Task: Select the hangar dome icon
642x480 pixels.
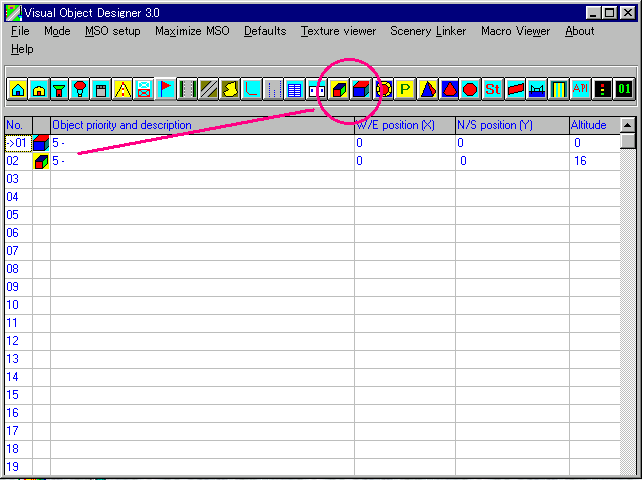Action: 39,89
